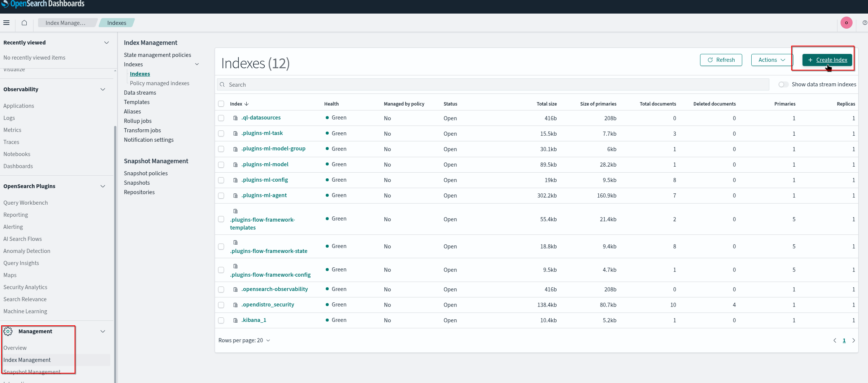Click the document icon beside .plugins-ml-task
The image size is (868, 383).
click(235, 133)
